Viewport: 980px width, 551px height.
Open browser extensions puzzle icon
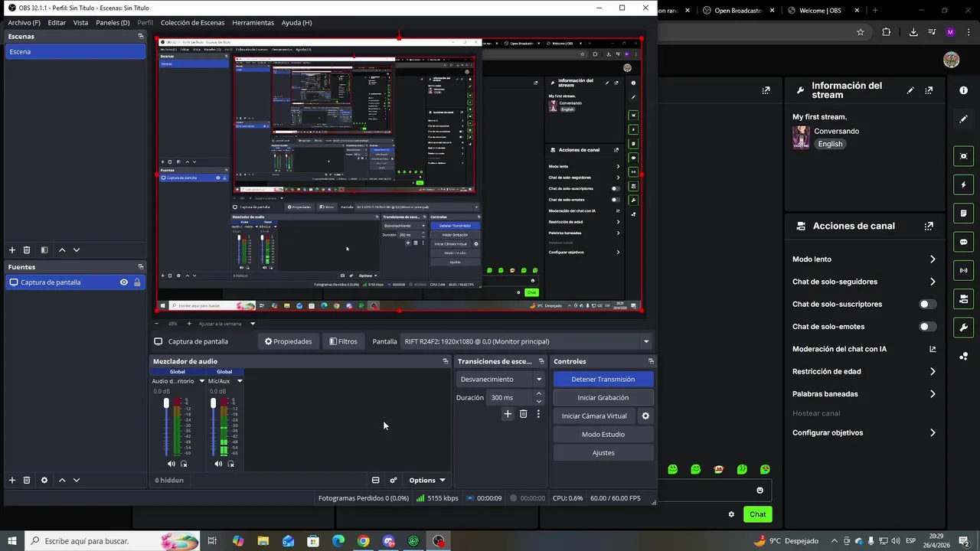(x=887, y=32)
